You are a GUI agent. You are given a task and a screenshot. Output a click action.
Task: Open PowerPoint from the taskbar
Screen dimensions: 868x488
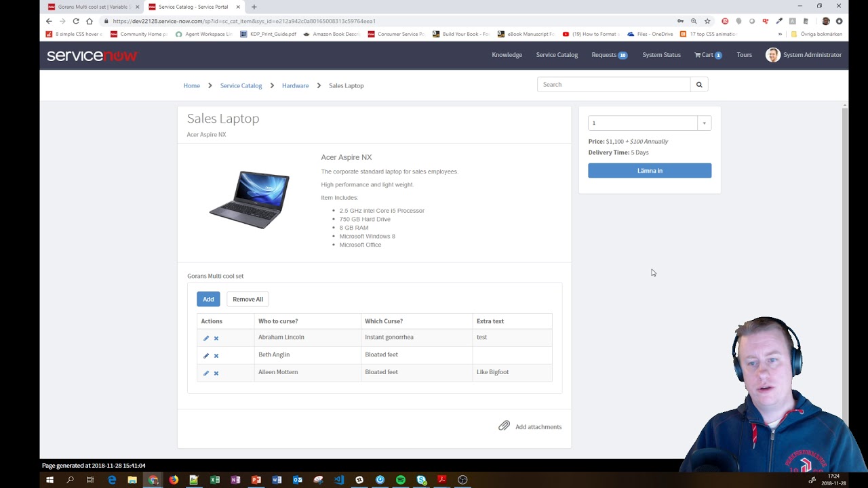coord(256,480)
